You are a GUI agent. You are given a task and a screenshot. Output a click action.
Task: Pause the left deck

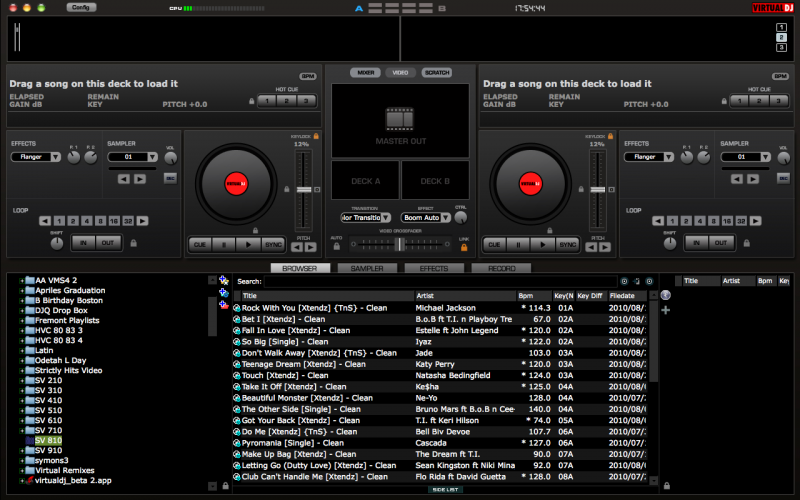[223, 245]
